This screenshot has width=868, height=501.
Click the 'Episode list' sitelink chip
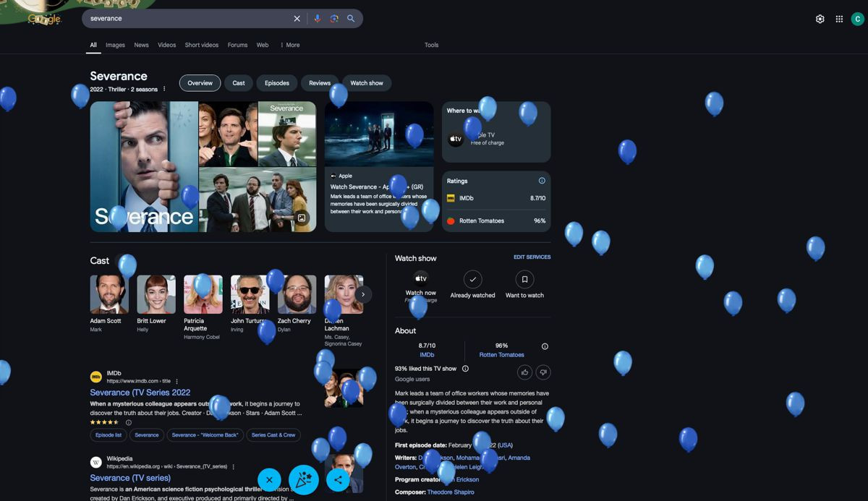109,435
